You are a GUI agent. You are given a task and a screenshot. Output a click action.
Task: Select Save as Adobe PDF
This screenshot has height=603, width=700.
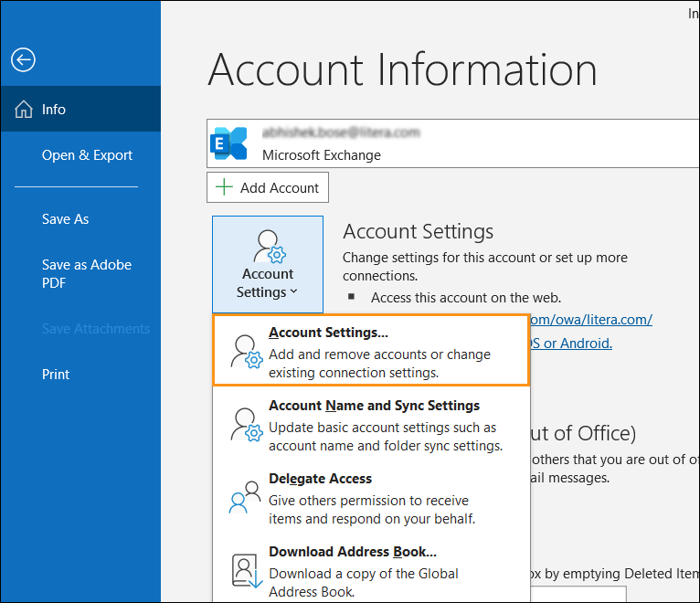point(87,273)
